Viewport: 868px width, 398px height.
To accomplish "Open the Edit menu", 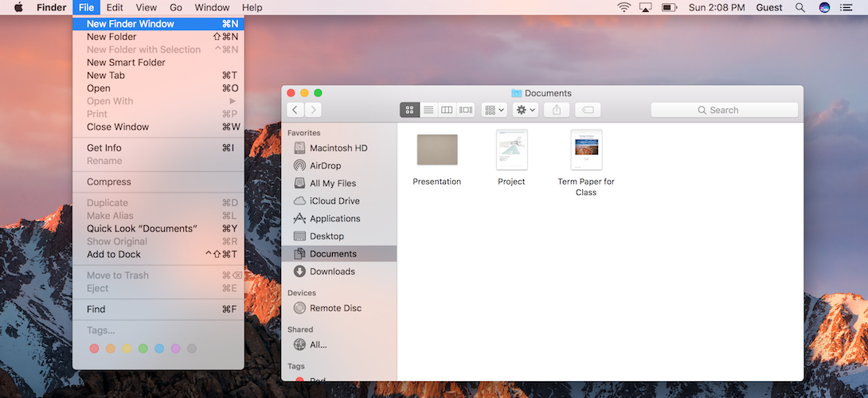I will (115, 8).
